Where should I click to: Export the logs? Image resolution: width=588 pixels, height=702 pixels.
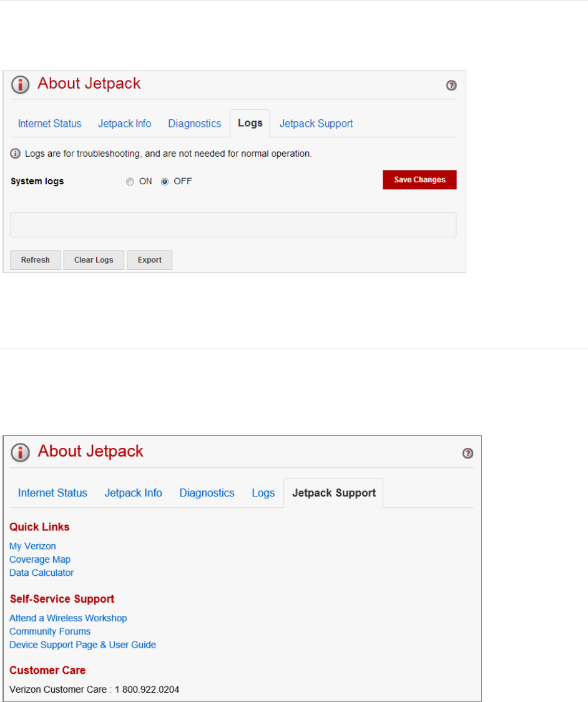pyautogui.click(x=149, y=260)
